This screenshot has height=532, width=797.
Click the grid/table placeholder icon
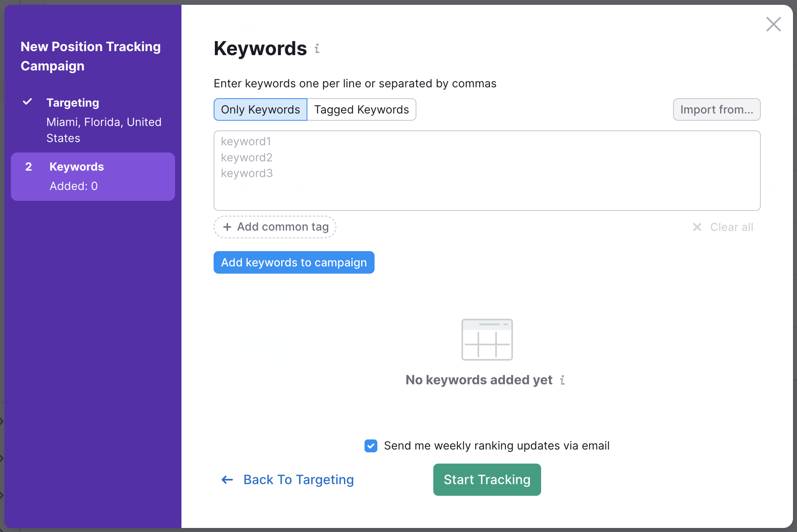(487, 339)
